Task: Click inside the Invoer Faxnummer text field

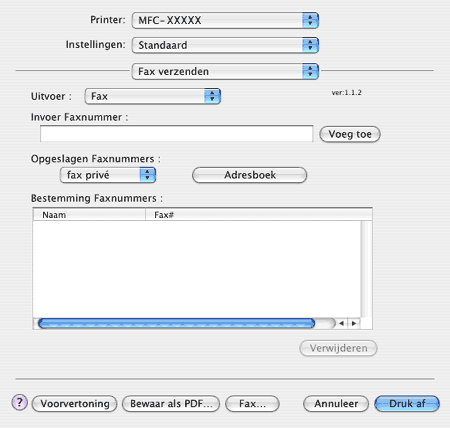Action: (177, 134)
